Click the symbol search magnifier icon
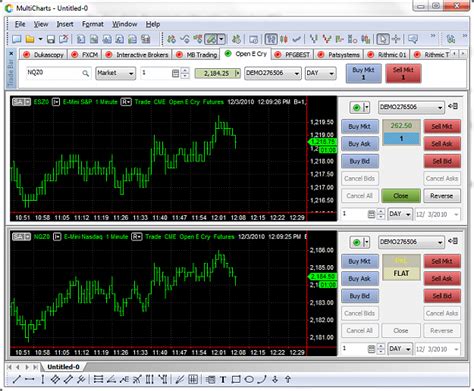Viewport: 474px width, 391px height. tap(85, 73)
